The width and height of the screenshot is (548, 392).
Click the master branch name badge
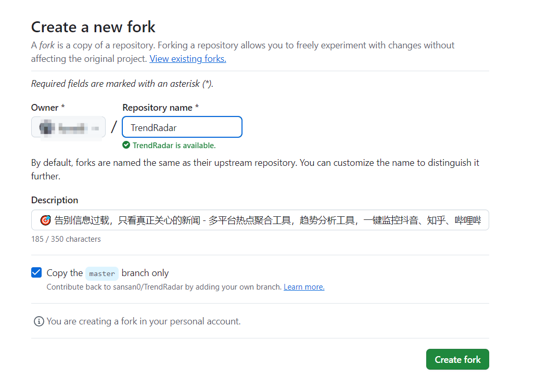point(102,273)
